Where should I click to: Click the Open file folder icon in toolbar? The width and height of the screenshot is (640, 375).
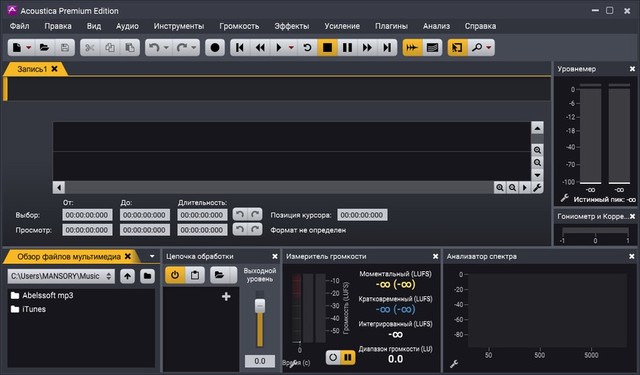44,48
